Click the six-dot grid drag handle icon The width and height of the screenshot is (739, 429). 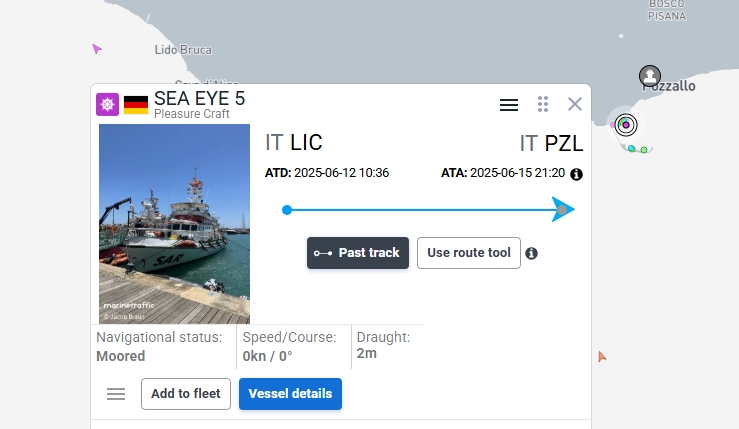[543, 104]
